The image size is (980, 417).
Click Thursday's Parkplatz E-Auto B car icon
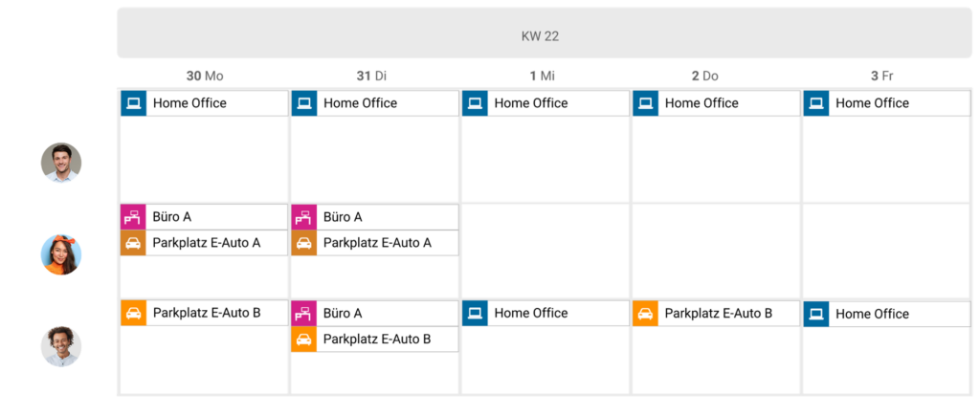click(x=645, y=313)
